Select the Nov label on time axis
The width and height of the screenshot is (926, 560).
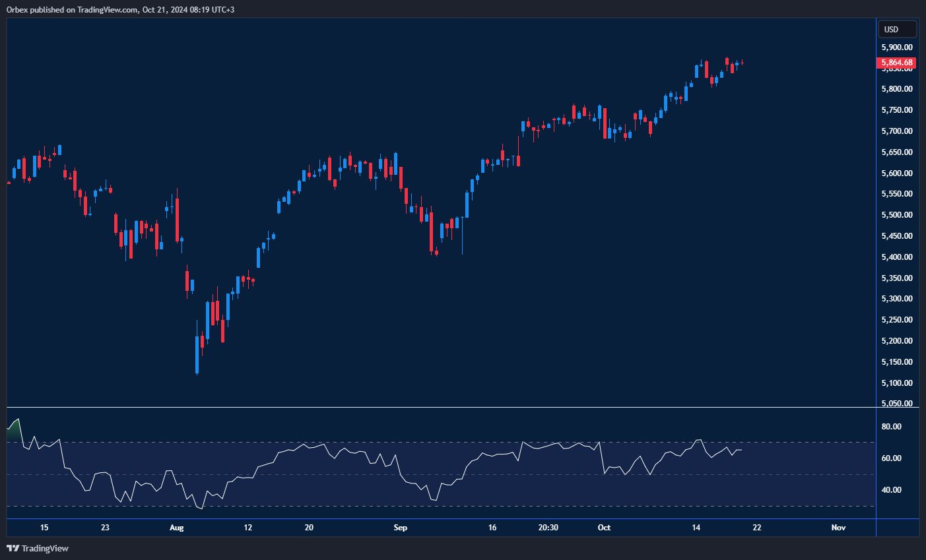pos(838,528)
